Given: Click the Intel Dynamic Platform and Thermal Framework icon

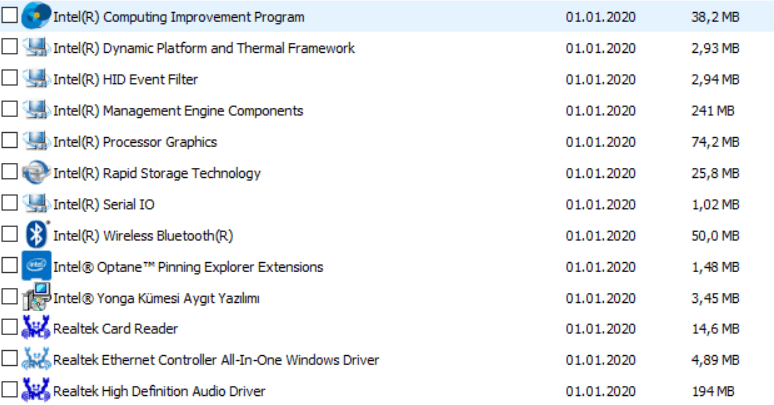Looking at the screenshot, I should pos(36,47).
